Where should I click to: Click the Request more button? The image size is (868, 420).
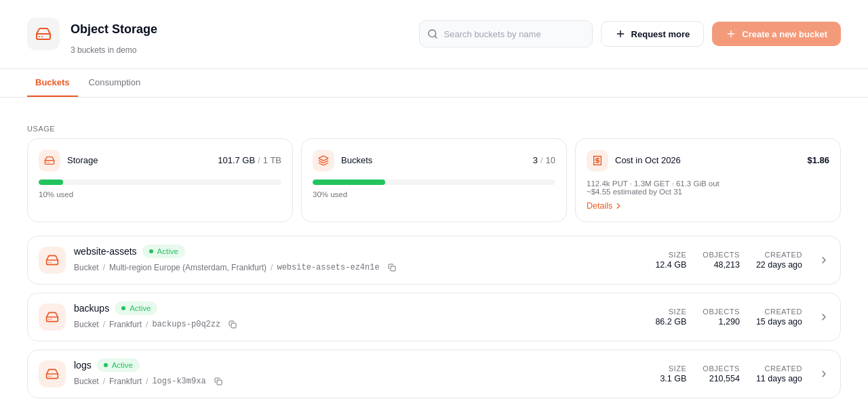pyautogui.click(x=652, y=34)
